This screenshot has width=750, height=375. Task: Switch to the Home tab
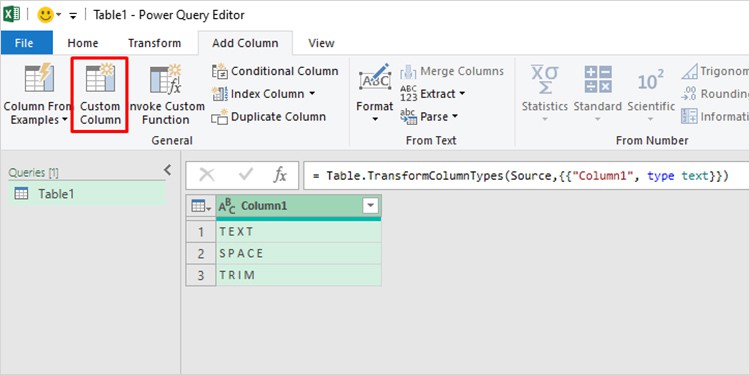pos(83,43)
